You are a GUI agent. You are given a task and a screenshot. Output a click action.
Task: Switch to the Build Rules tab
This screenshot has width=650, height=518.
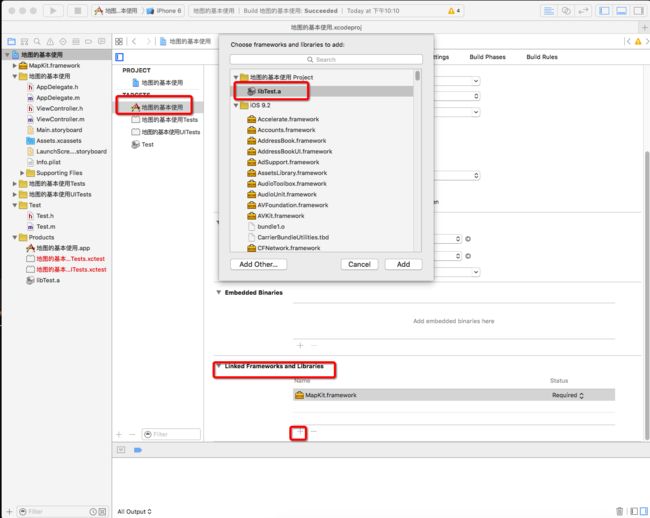coord(542,57)
